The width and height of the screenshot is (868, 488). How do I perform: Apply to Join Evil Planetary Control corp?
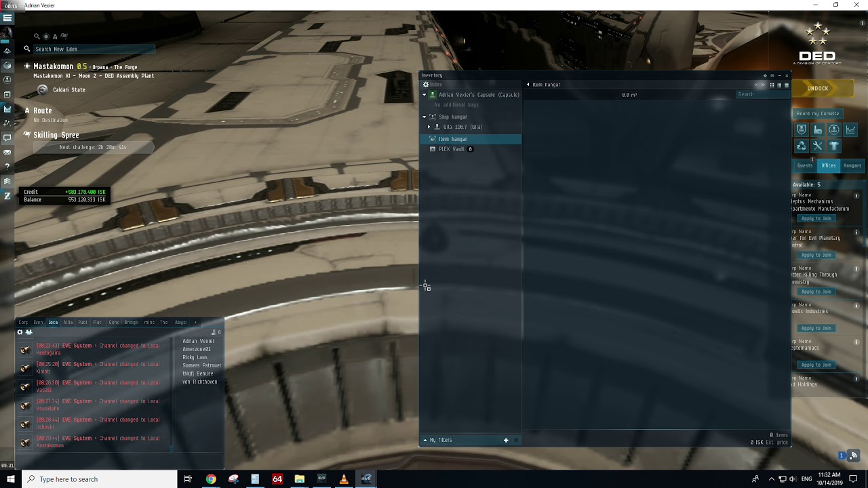816,255
